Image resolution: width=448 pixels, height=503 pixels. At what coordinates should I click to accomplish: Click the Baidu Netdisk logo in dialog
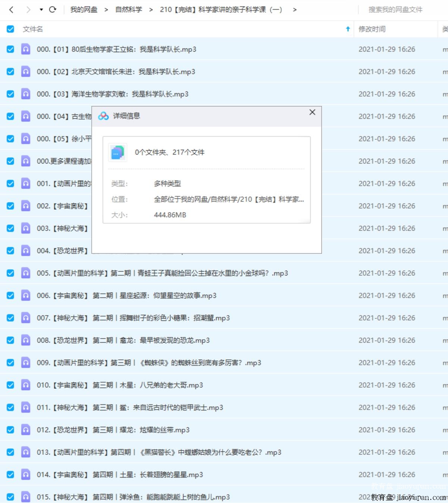(x=103, y=116)
